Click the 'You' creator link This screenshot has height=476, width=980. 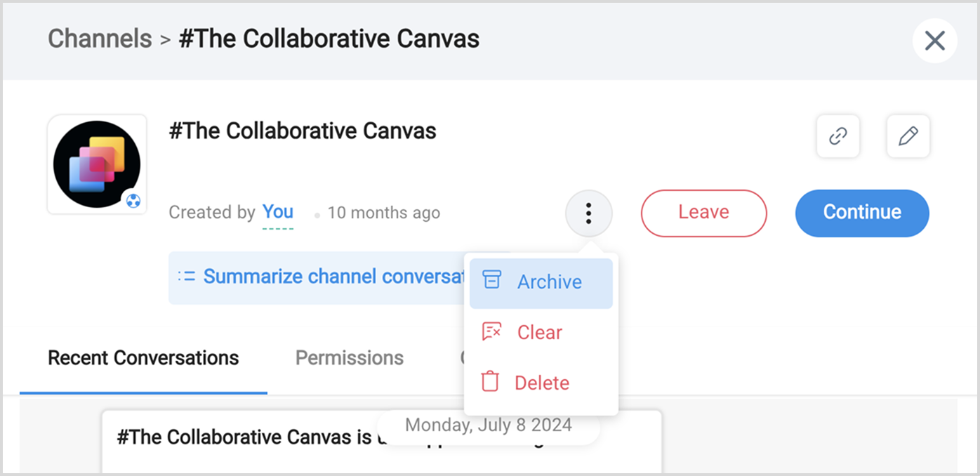pyautogui.click(x=277, y=212)
